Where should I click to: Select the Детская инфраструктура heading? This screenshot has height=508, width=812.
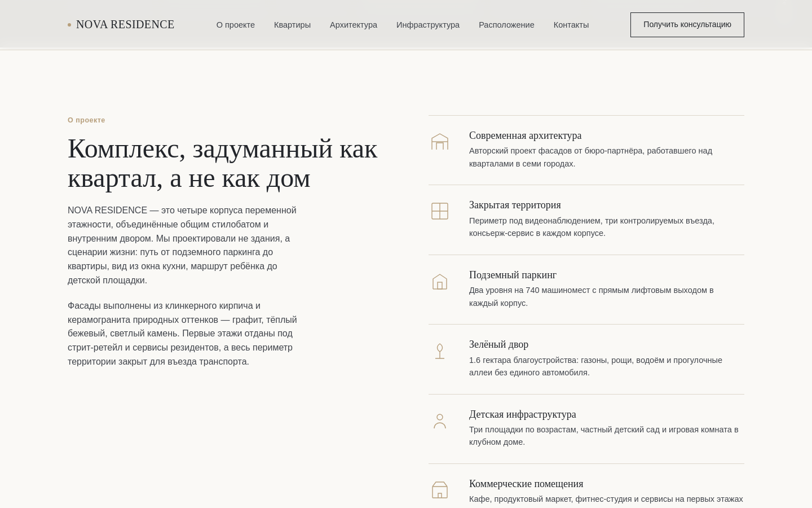523,414
